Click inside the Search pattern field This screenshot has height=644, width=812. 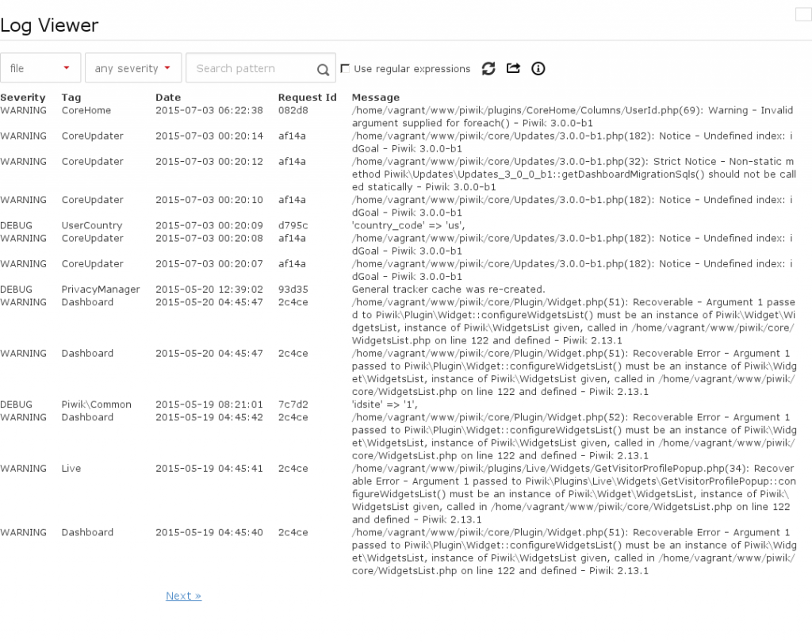(254, 69)
